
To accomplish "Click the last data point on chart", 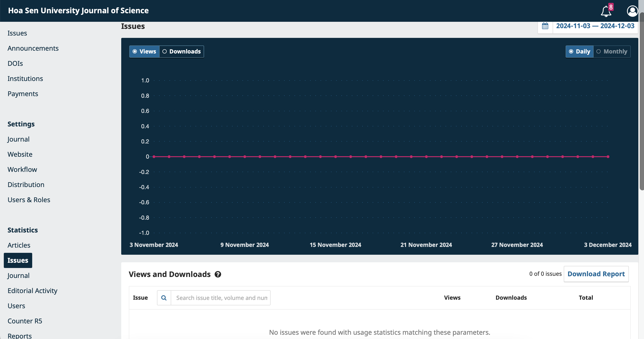I will (x=608, y=157).
